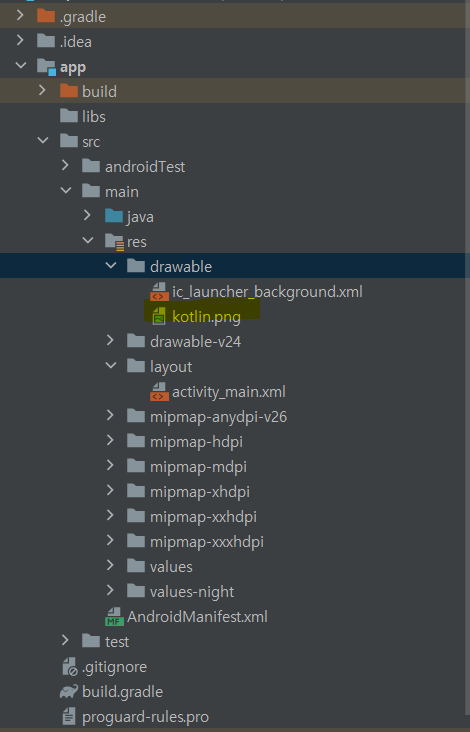The width and height of the screenshot is (470, 732).
Task: Click the kotlin.png image file icon
Action: tap(159, 316)
